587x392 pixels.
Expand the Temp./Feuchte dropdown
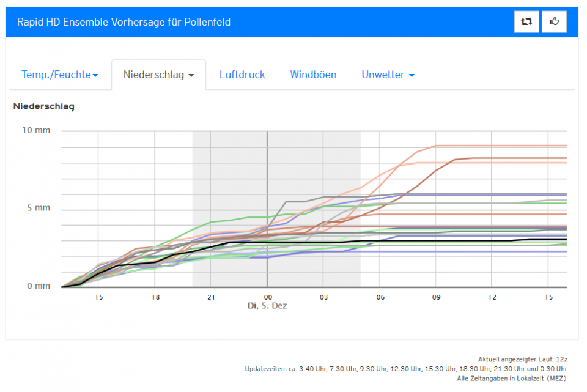[x=60, y=75]
